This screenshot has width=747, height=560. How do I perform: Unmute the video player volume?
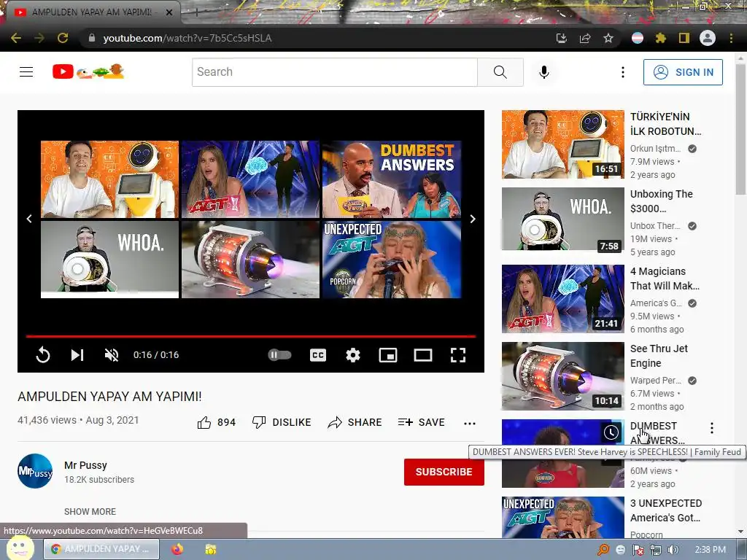point(112,355)
